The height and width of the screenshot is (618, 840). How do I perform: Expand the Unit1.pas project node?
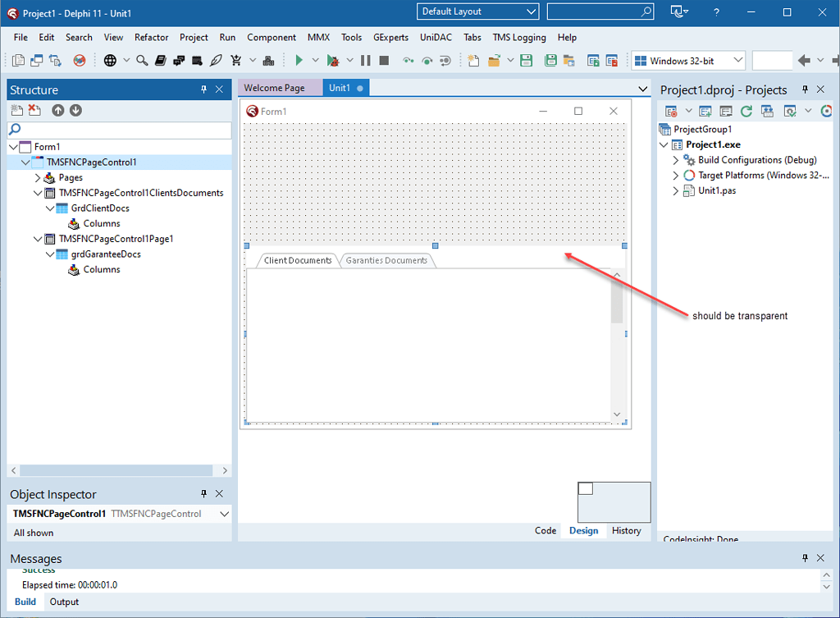tap(676, 190)
